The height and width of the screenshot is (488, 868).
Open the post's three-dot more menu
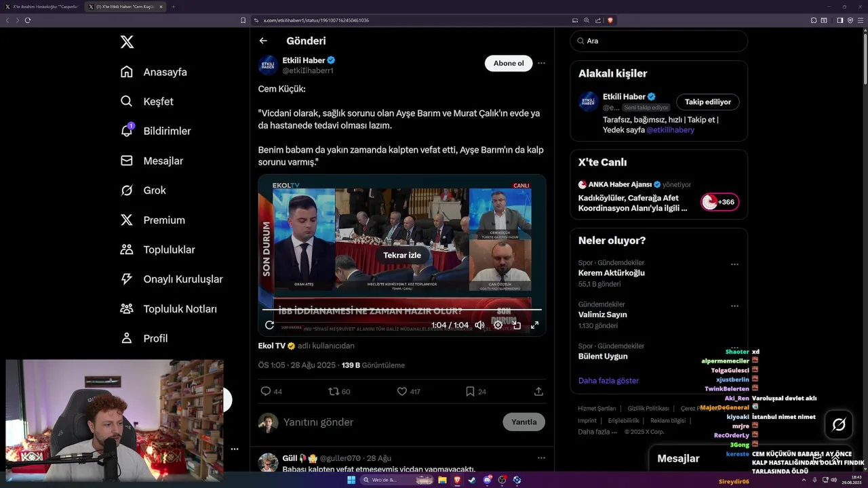click(541, 63)
